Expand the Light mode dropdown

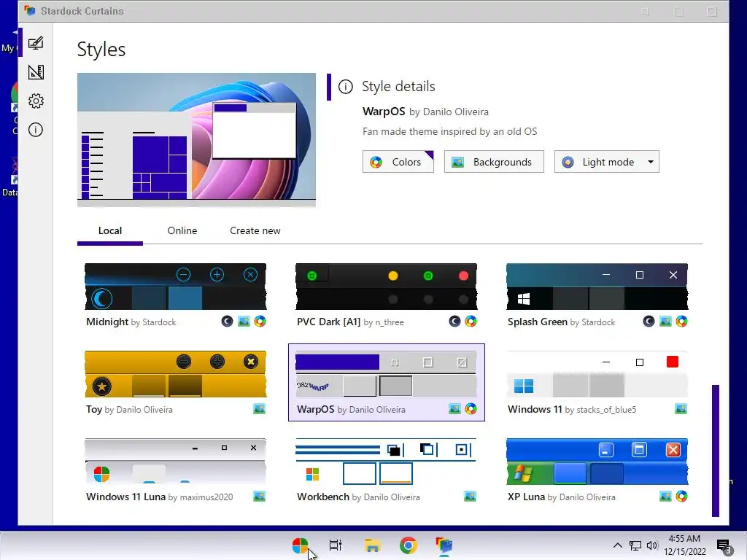pyautogui.click(x=606, y=162)
